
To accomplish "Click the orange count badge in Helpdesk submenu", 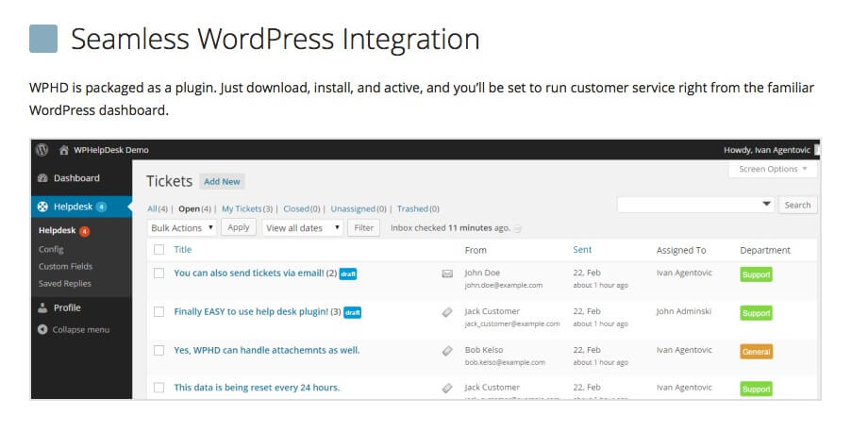I will coord(84,231).
